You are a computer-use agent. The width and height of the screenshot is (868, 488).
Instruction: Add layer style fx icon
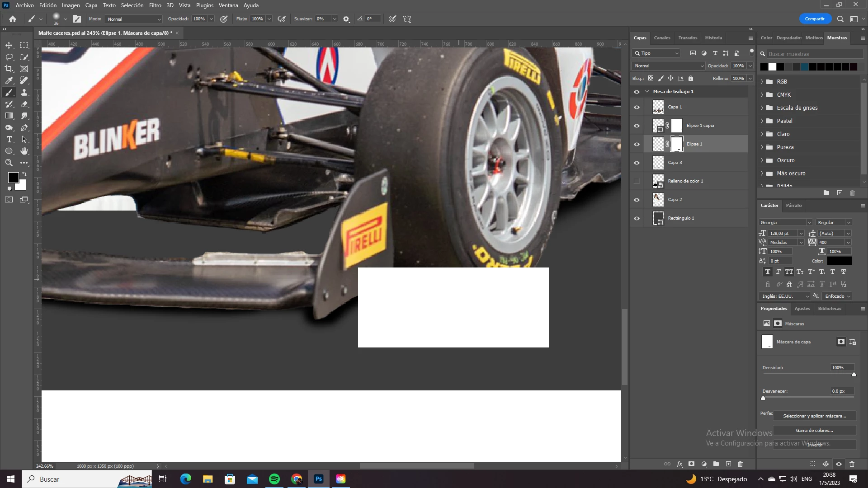pyautogui.click(x=679, y=464)
